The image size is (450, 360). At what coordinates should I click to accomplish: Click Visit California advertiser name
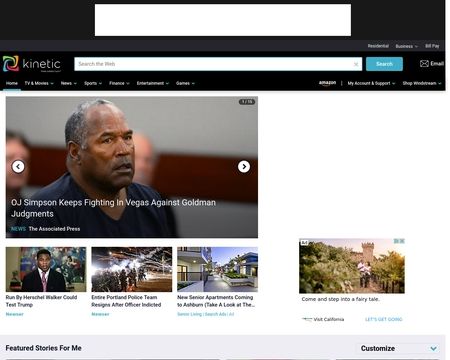coord(329,319)
